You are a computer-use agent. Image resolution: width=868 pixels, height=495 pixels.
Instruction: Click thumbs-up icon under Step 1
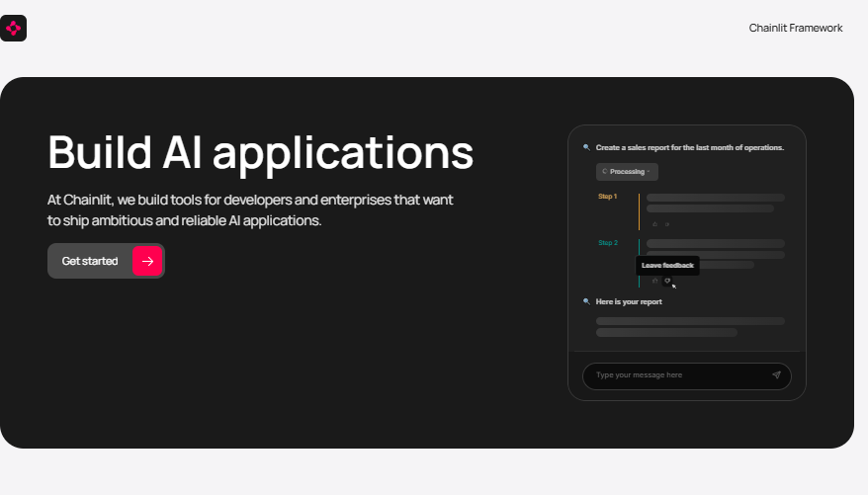(654, 224)
